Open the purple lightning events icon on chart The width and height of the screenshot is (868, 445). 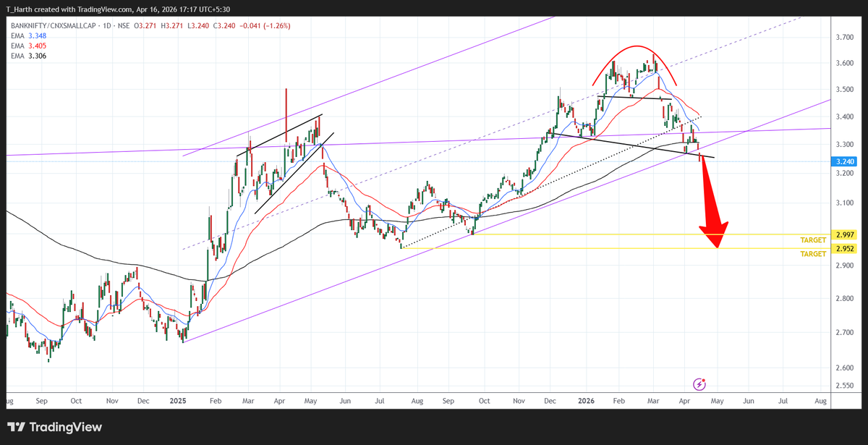[699, 384]
